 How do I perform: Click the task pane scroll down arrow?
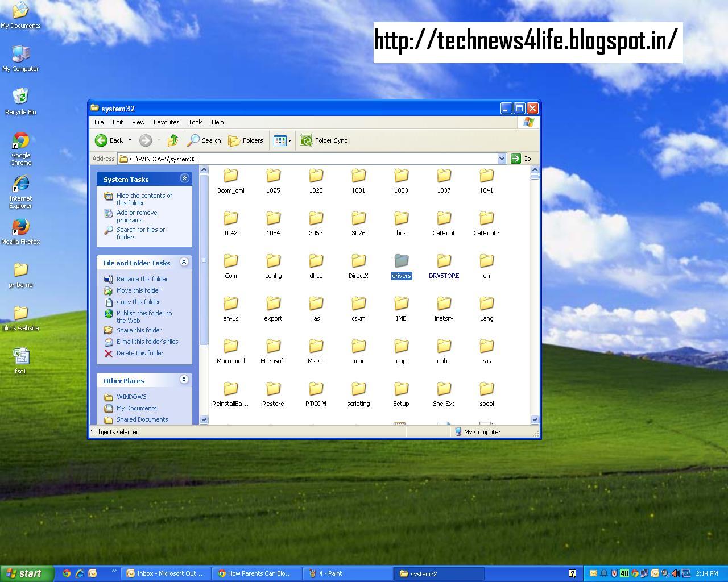(204, 419)
